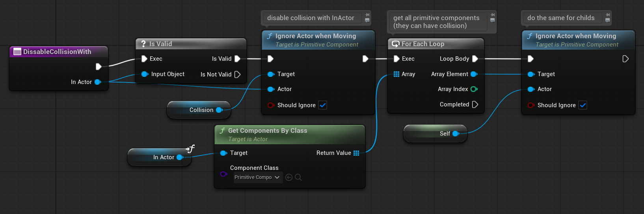
Task: Click the magnifier icon beside Primitive Compo
Action: point(298,177)
